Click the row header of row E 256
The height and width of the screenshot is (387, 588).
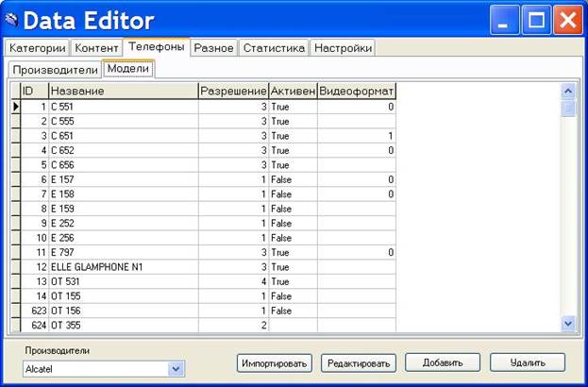click(16, 238)
